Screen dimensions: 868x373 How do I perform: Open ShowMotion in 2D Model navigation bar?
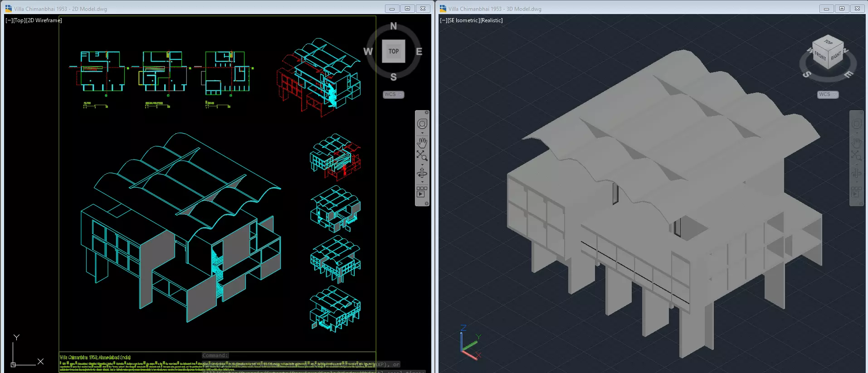click(422, 191)
